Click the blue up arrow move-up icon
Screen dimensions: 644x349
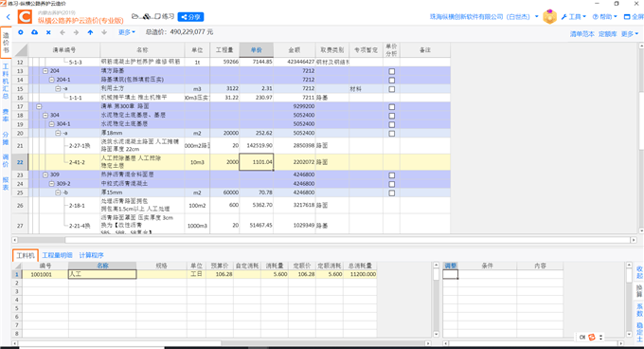pyautogui.click(x=90, y=32)
